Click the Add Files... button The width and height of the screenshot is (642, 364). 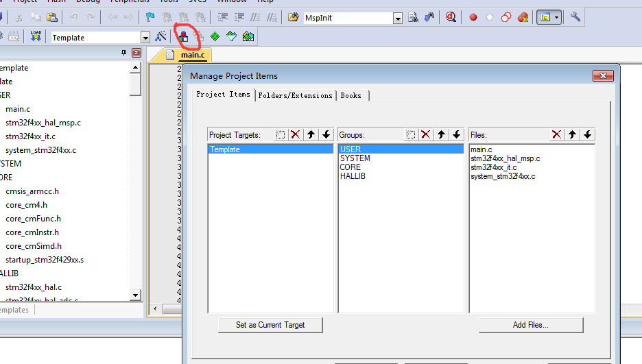(x=530, y=325)
